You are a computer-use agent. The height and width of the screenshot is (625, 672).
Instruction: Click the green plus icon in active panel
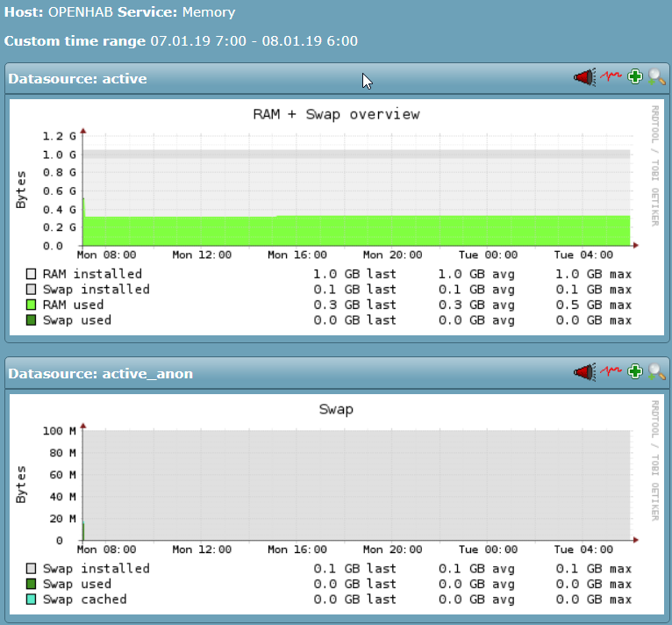pos(636,77)
